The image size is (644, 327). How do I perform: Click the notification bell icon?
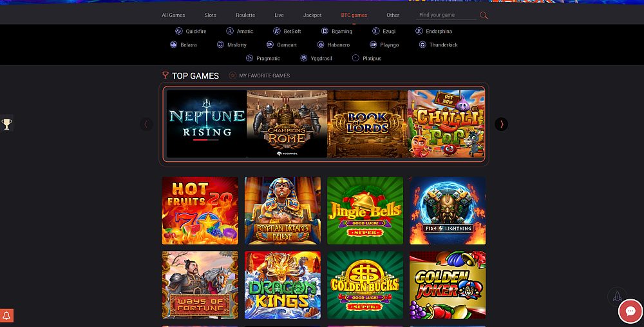(x=6, y=315)
